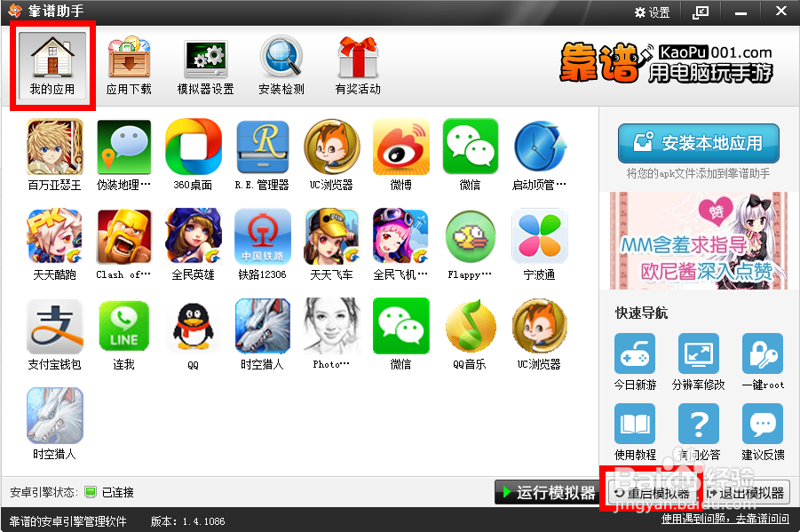Open the Flappy bird game icon
800x532 pixels.
click(471, 236)
